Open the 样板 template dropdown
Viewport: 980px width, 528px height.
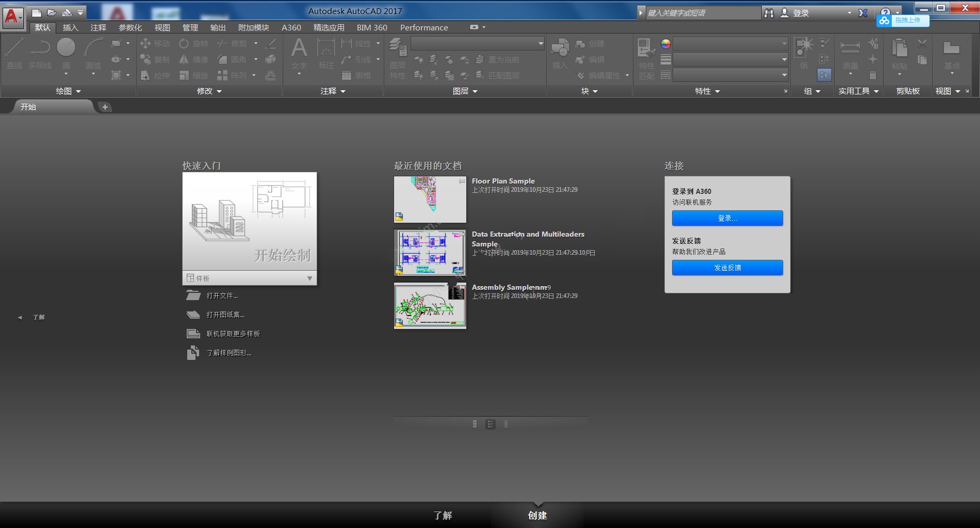tap(250, 278)
